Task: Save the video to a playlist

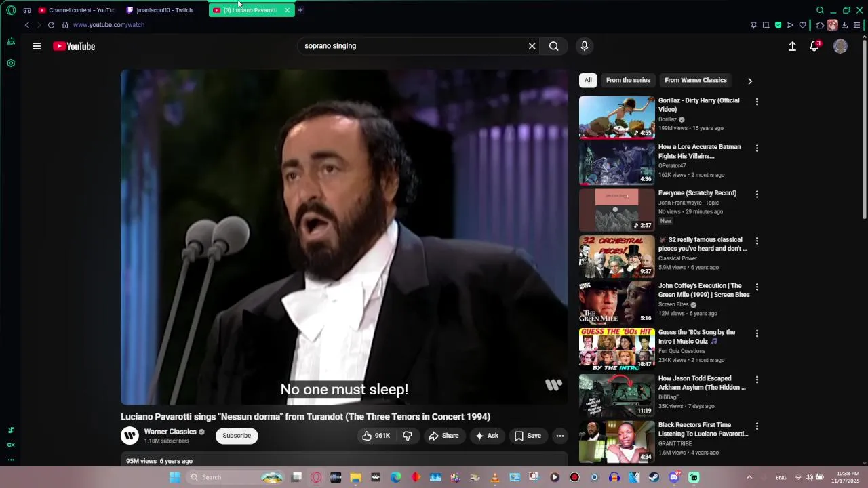Action: [528, 436]
